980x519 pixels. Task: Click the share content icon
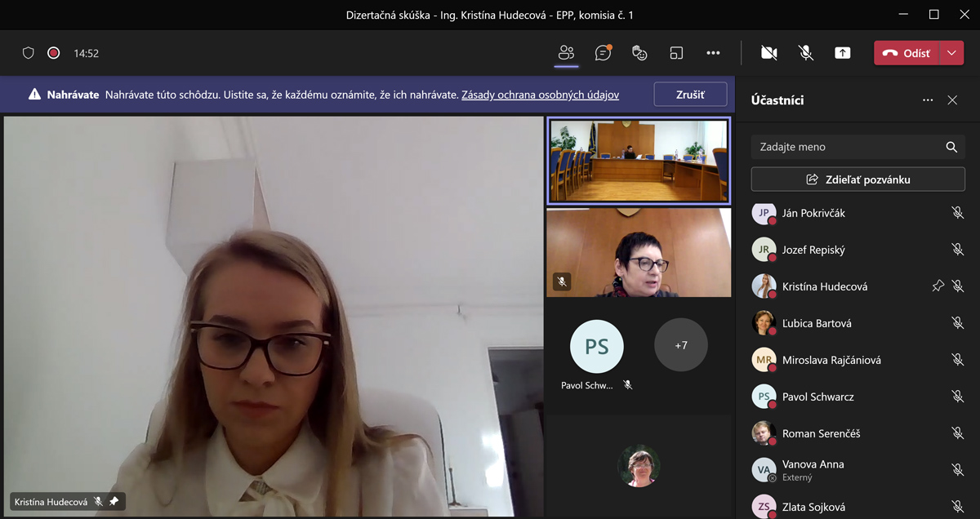coord(842,53)
